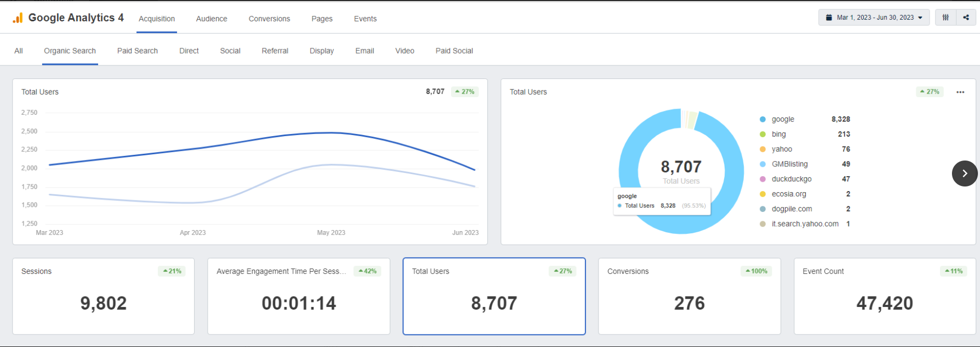Click the it.search.yahoo.com legend color dot
The height and width of the screenshot is (347, 980).
pyautogui.click(x=763, y=224)
